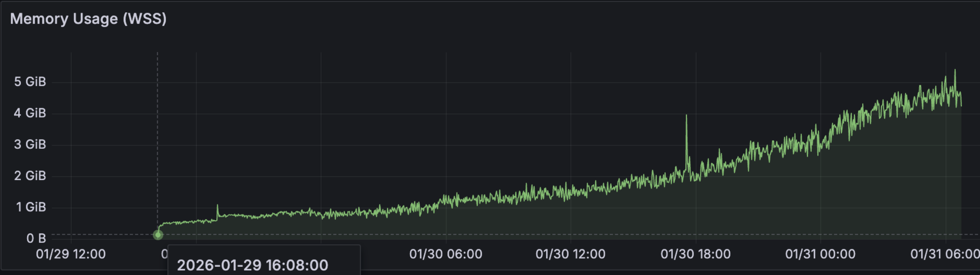The height and width of the screenshot is (275, 980).
Task: Click the 2 GiB y-axis label
Action: click(30, 176)
